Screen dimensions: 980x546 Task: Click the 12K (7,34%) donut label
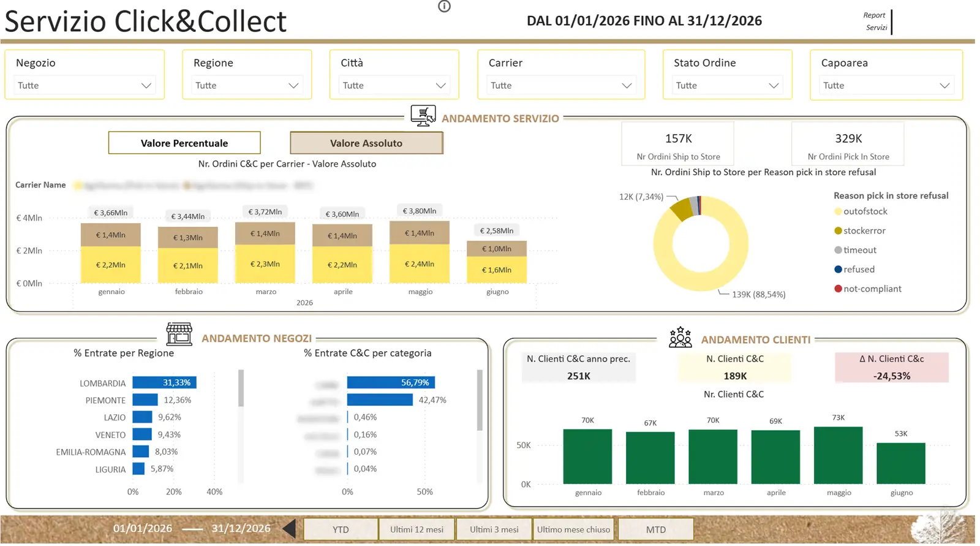pos(641,197)
